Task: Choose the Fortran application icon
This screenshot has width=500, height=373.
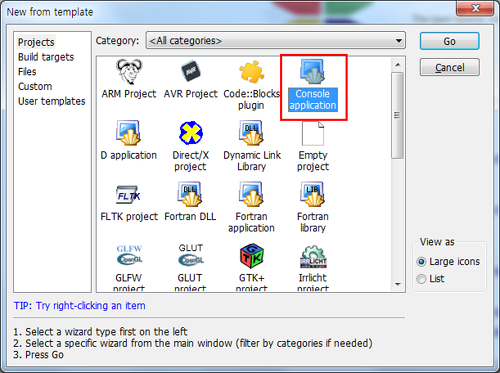Action: coord(251,194)
